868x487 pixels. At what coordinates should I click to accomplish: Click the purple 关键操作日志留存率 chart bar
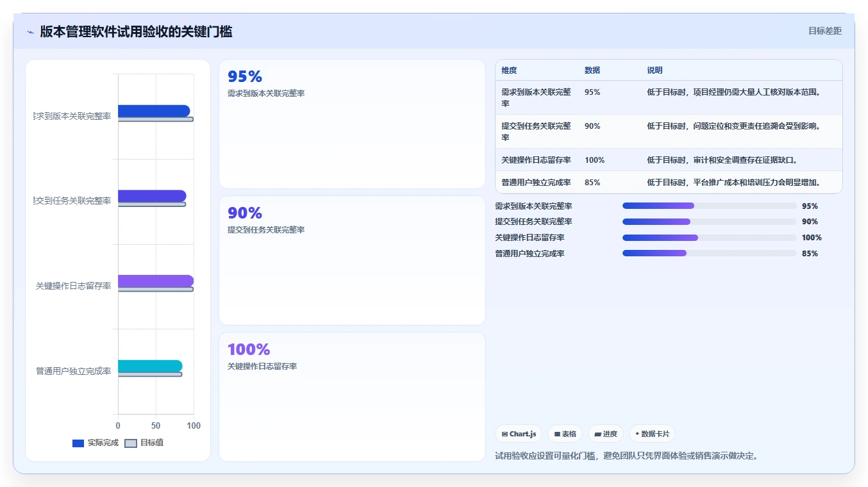pyautogui.click(x=156, y=281)
